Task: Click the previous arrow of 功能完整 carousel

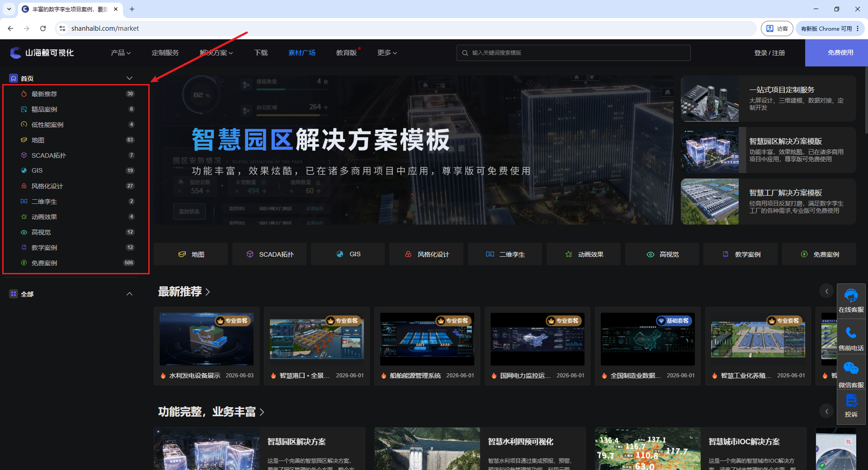Action: click(x=826, y=411)
